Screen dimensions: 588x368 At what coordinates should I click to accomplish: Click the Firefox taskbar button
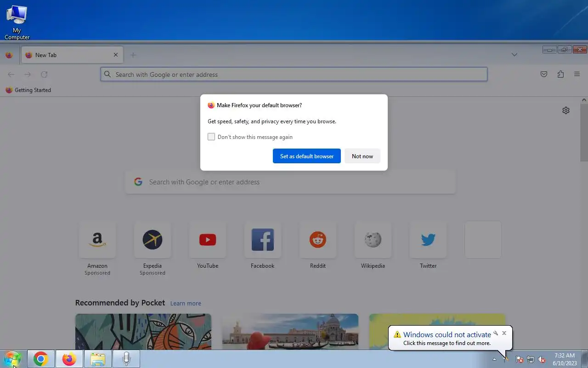tap(69, 359)
